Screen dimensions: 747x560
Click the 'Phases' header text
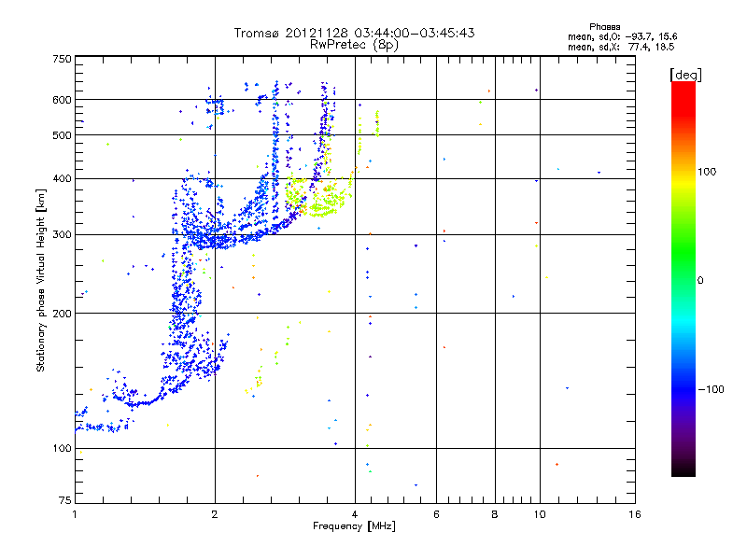tap(604, 27)
